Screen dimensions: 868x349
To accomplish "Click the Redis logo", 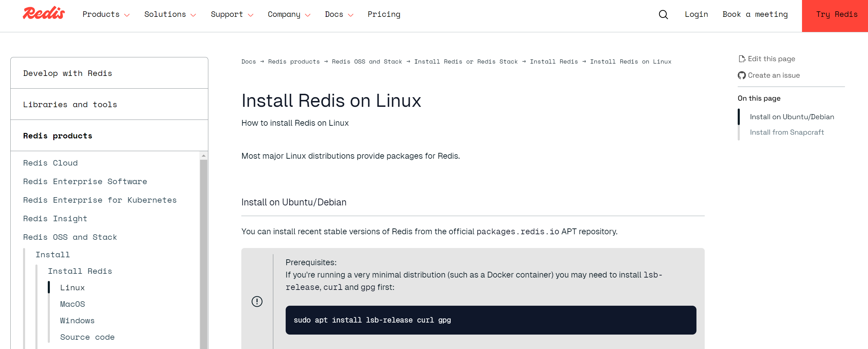I will 43,13.
